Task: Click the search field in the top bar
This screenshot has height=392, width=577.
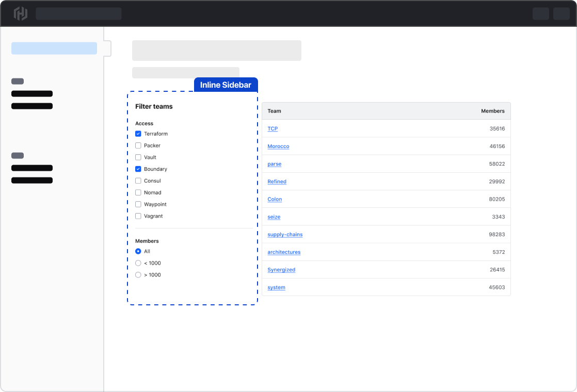Action: (x=78, y=13)
